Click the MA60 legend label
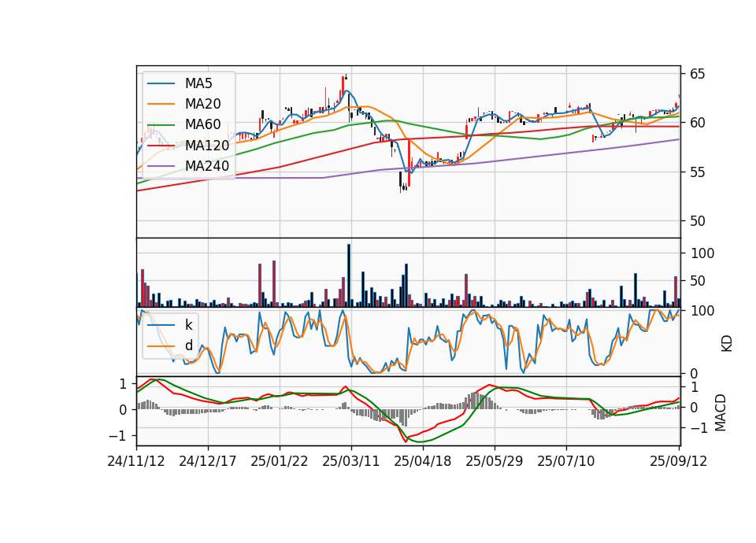This screenshot has height=543, width=756. (x=202, y=125)
